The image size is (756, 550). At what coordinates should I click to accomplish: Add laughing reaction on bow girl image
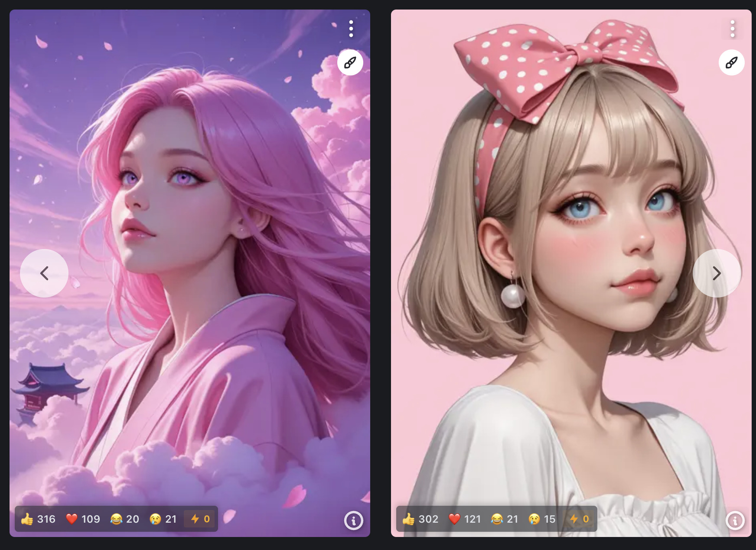tap(505, 519)
